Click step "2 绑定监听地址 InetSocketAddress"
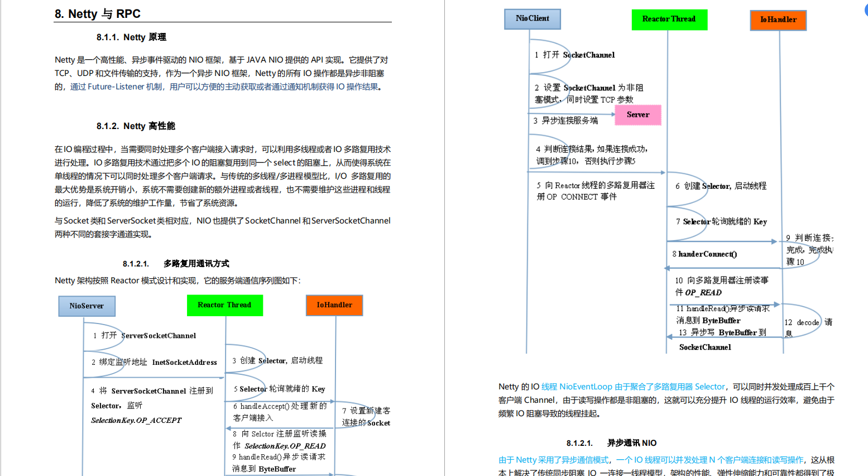This screenshot has height=476, width=868. [154, 362]
